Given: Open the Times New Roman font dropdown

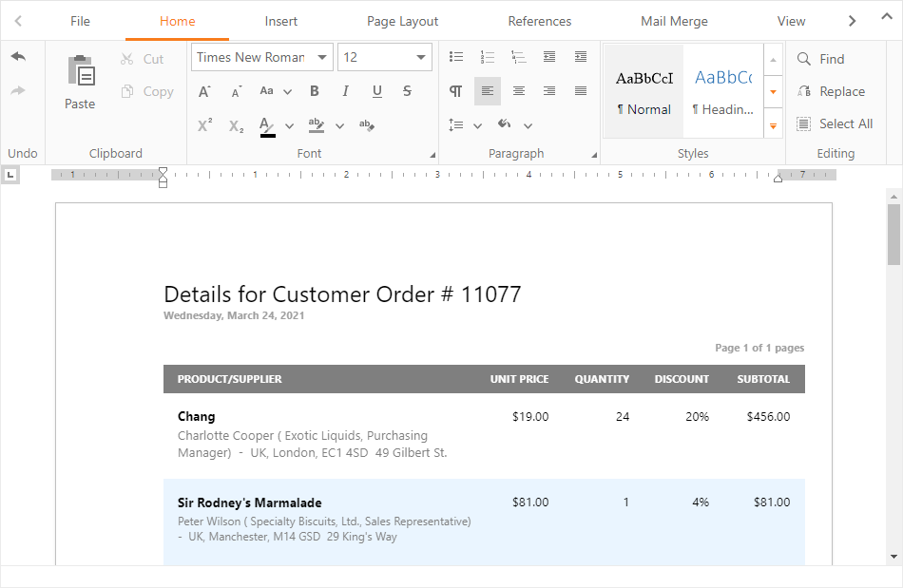Looking at the screenshot, I should (322, 58).
